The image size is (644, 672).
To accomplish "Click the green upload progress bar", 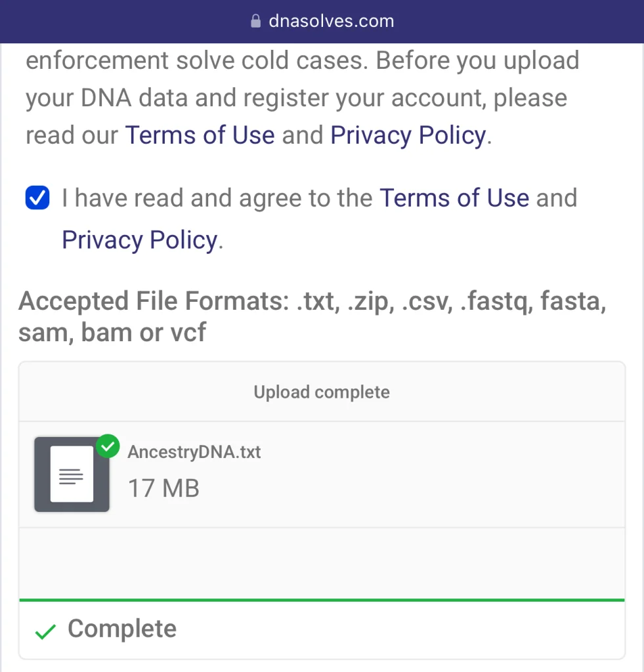I will click(x=322, y=599).
